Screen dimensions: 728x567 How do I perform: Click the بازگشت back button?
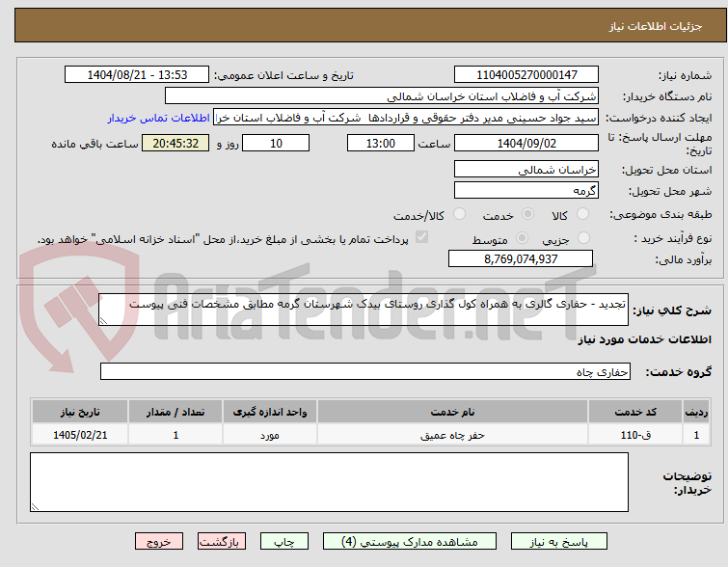click(222, 542)
